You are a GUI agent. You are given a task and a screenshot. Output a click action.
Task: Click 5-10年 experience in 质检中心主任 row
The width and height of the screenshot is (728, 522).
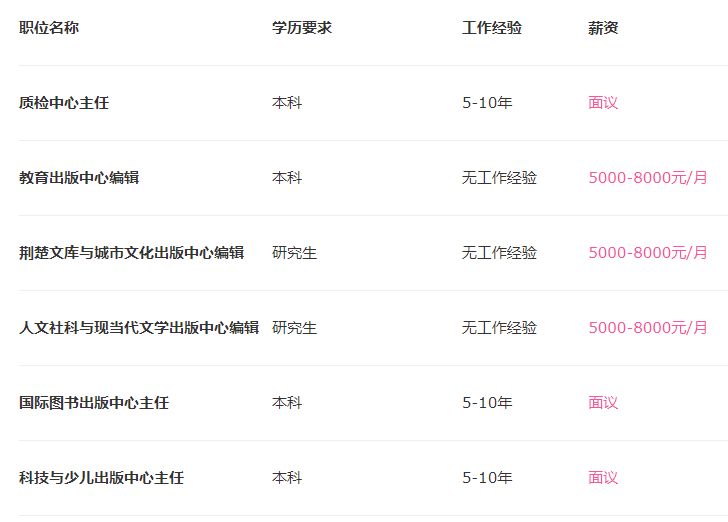pyautogui.click(x=487, y=103)
